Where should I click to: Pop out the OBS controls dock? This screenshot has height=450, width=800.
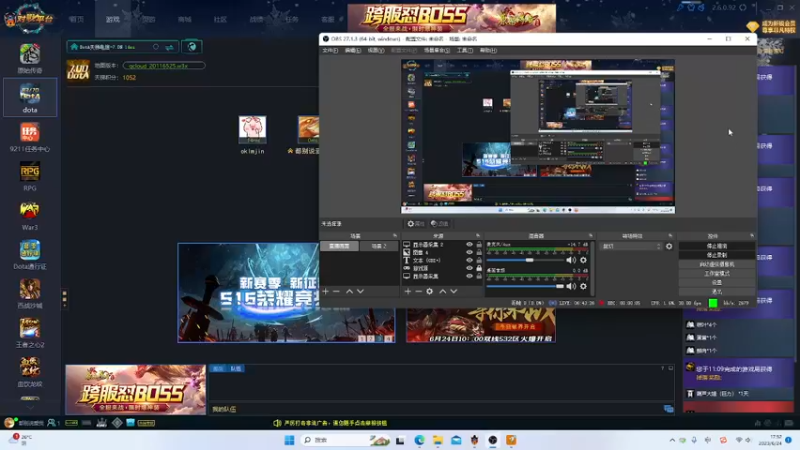(752, 236)
